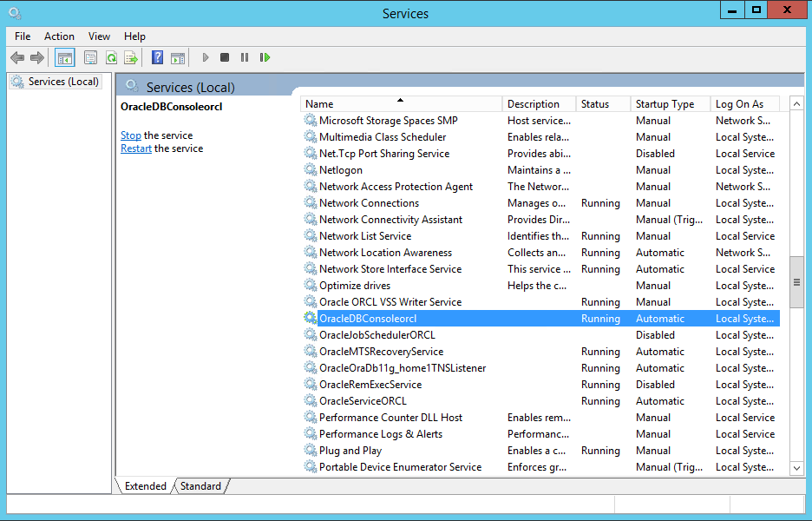Click the vertical scrollbar thumb
This screenshot has width=812, height=521.
(796, 282)
